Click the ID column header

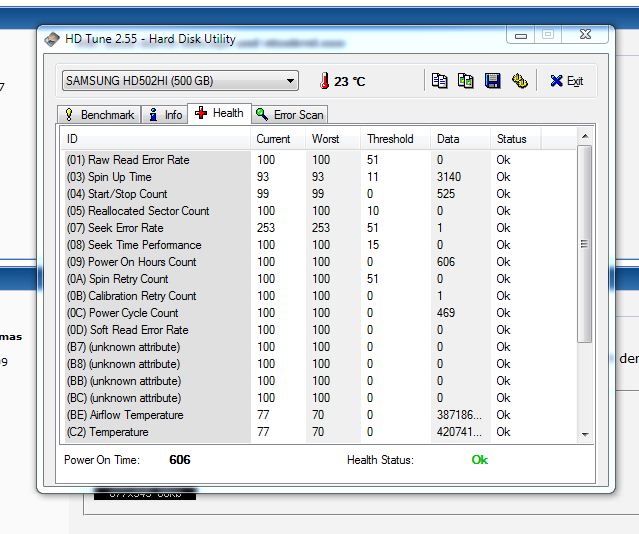point(156,139)
